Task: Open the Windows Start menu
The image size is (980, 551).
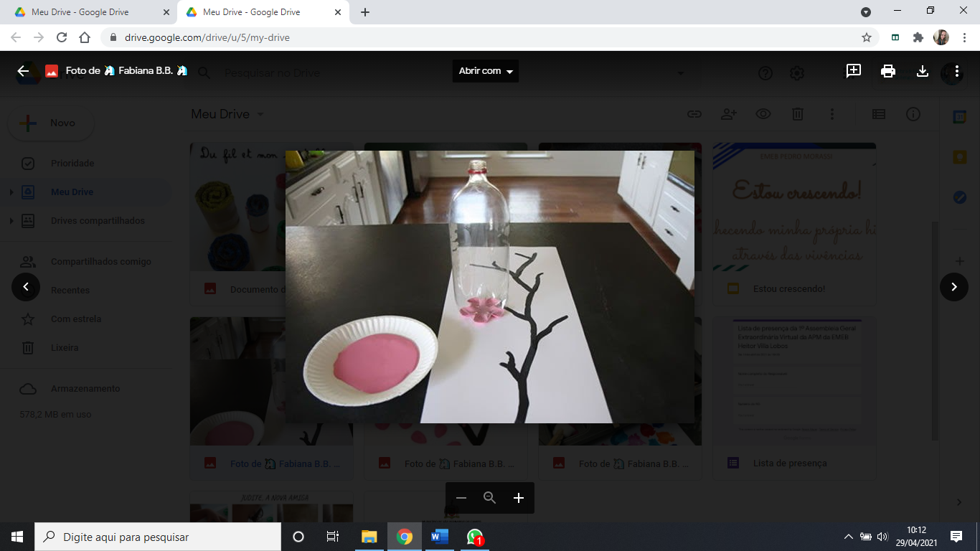Action: point(17,537)
